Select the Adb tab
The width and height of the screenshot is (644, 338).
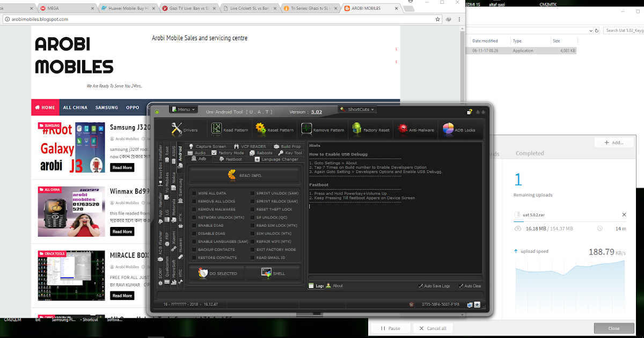(x=199, y=159)
